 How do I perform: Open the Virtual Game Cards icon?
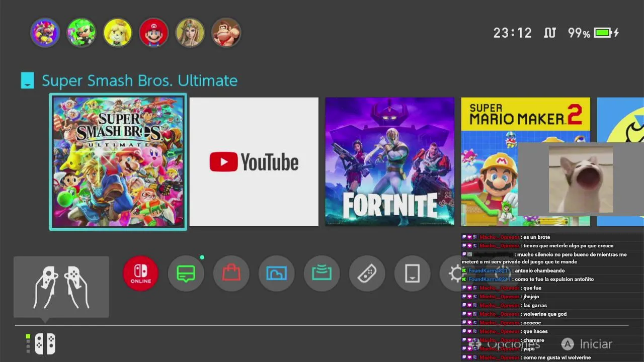tap(413, 274)
